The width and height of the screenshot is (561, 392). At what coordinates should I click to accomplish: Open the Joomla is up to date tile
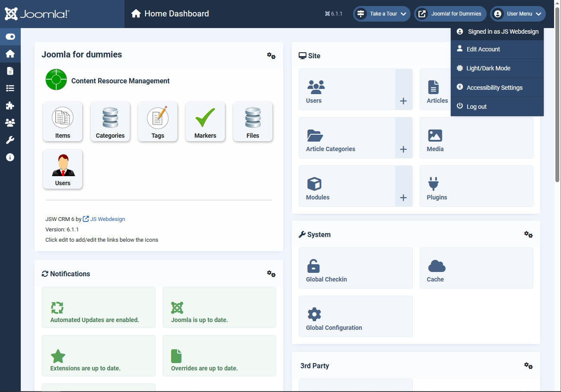click(219, 307)
